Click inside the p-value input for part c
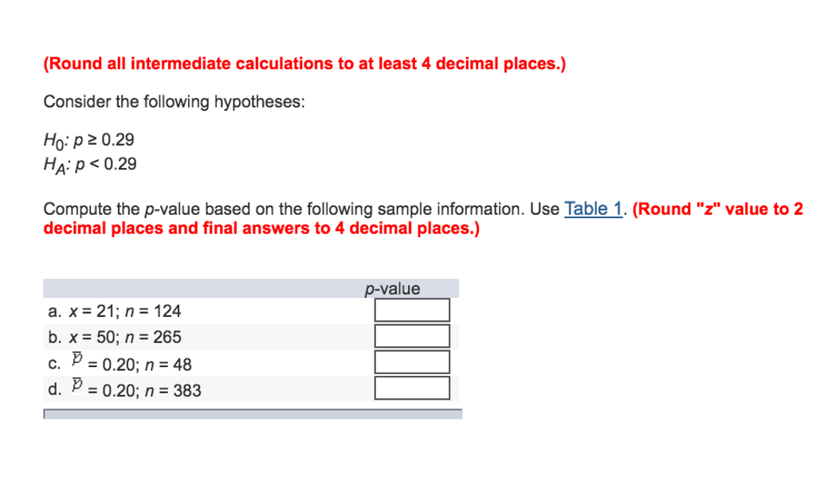The width and height of the screenshot is (816, 504). pos(412,361)
